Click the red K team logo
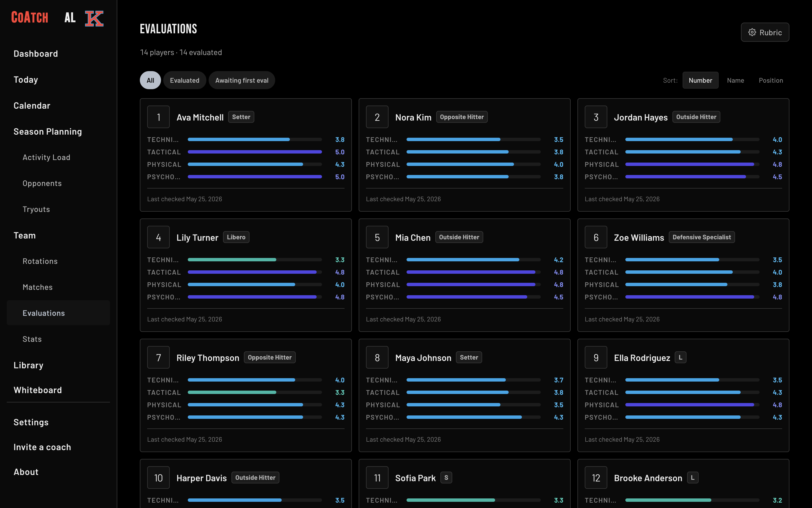Image resolution: width=812 pixels, height=508 pixels. [x=94, y=18]
